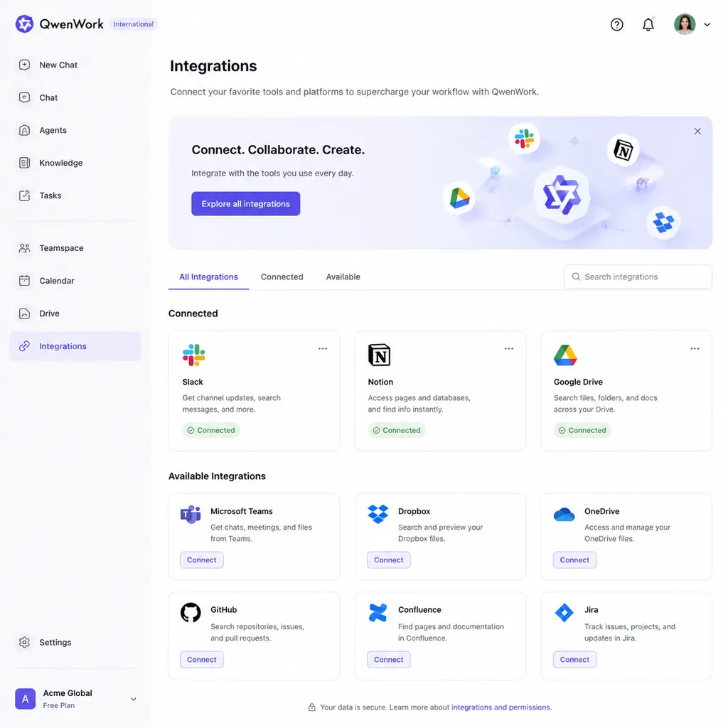Viewport: 728px width, 728px height.
Task: Click the user profile avatar
Action: 685,24
